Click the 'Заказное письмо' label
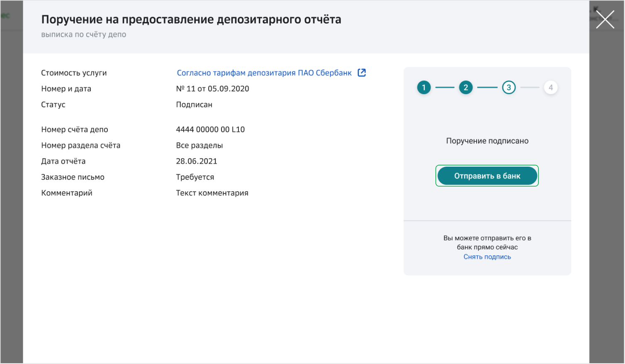The image size is (625, 364). click(x=73, y=177)
